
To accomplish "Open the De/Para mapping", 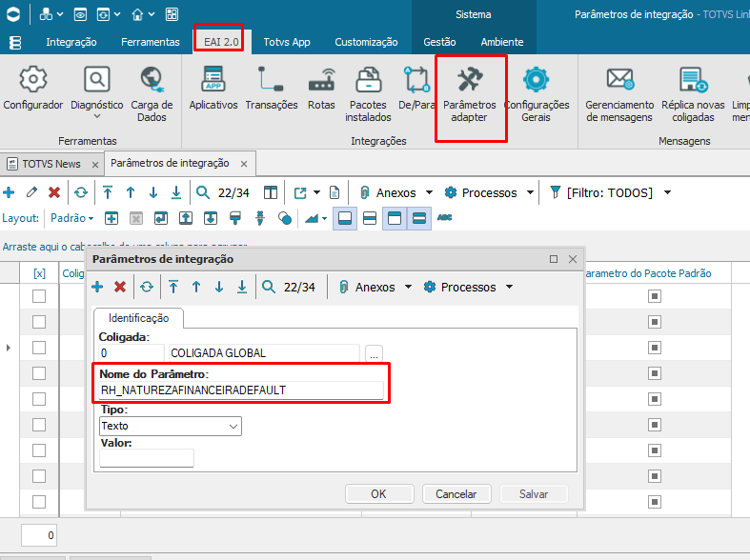I will (x=416, y=88).
